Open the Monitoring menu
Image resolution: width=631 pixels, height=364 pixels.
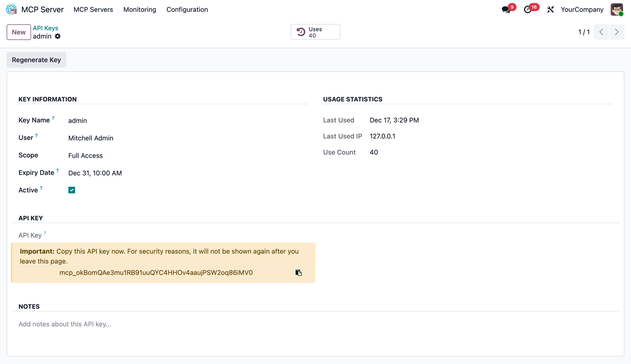[140, 10]
